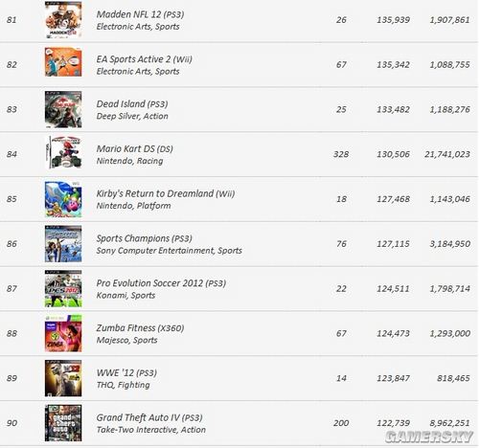Open the Madden NFL 12 (PS3) title link

[140, 14]
